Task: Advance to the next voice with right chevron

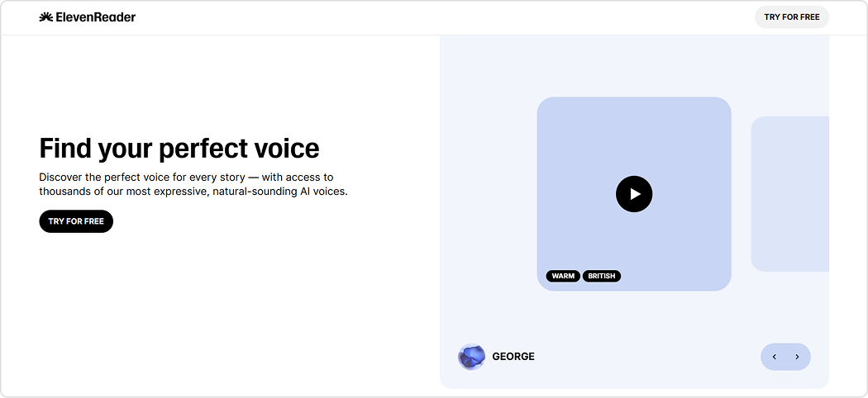Action: [797, 357]
